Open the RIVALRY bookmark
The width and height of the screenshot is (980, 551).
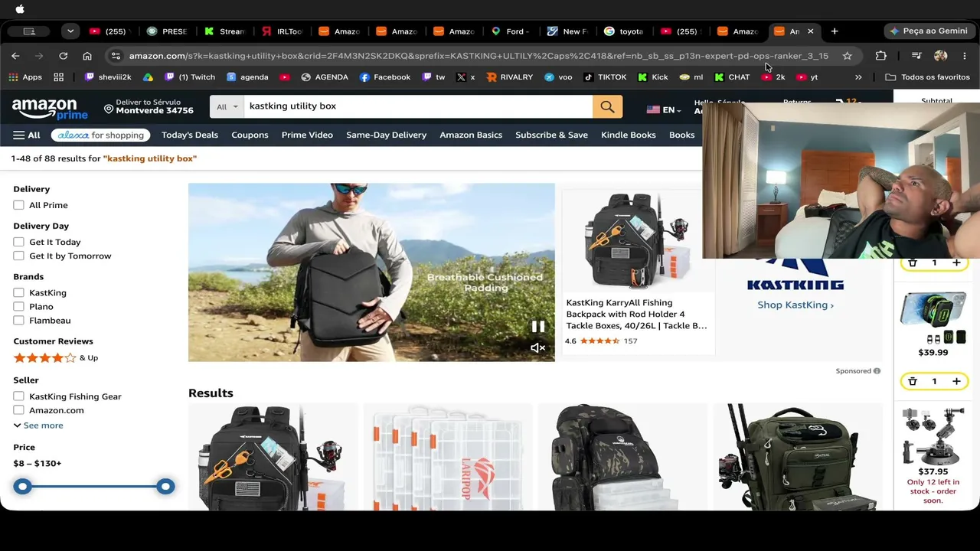tap(509, 77)
